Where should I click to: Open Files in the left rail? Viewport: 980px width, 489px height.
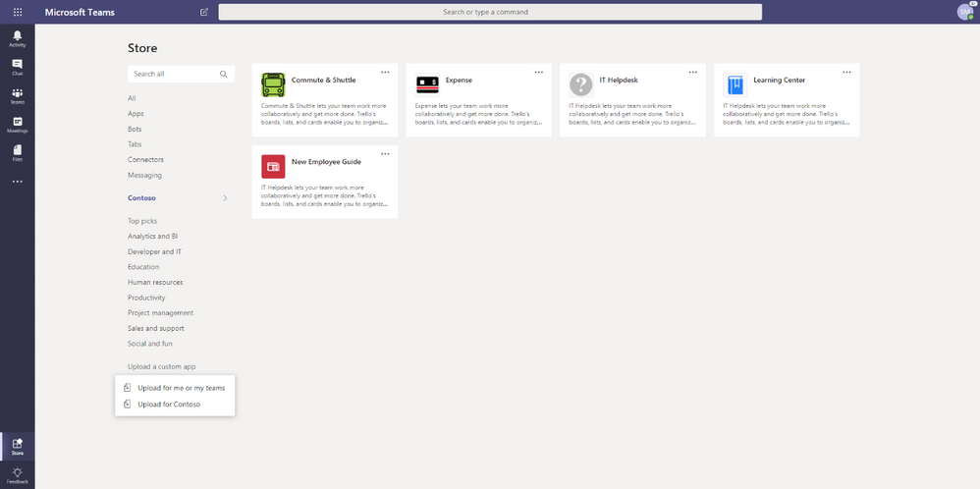18,154
